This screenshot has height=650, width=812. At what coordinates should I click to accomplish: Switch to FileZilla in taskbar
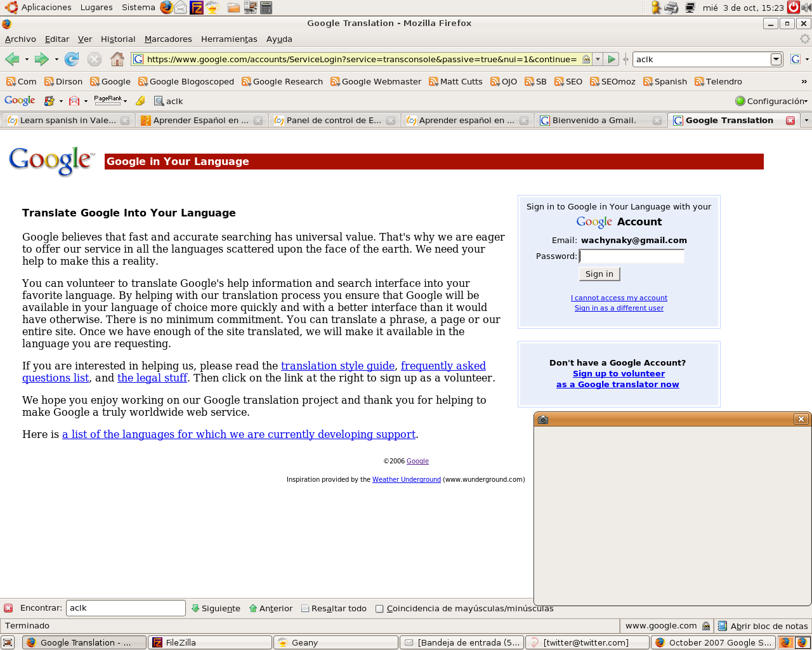pyautogui.click(x=210, y=642)
